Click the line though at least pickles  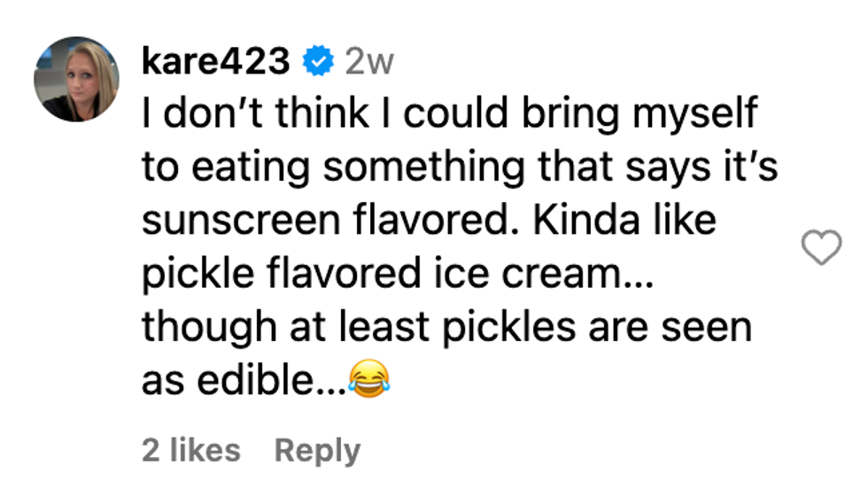446,327
